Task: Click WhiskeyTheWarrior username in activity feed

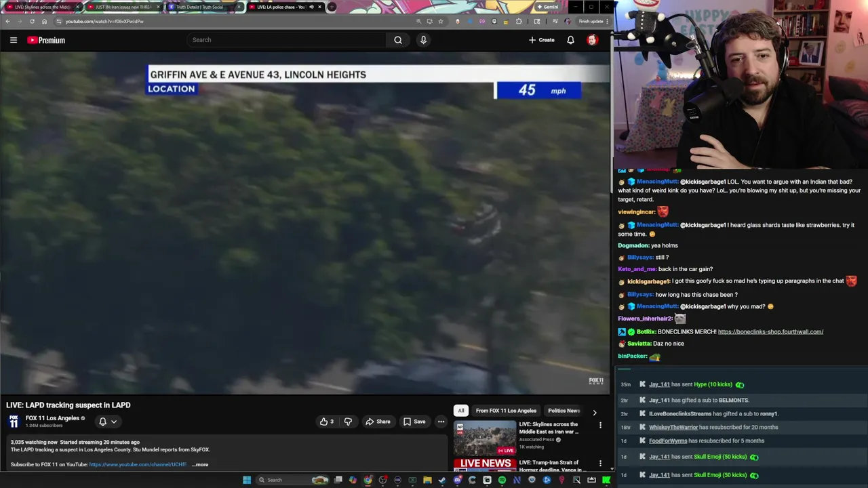Action: point(673,427)
